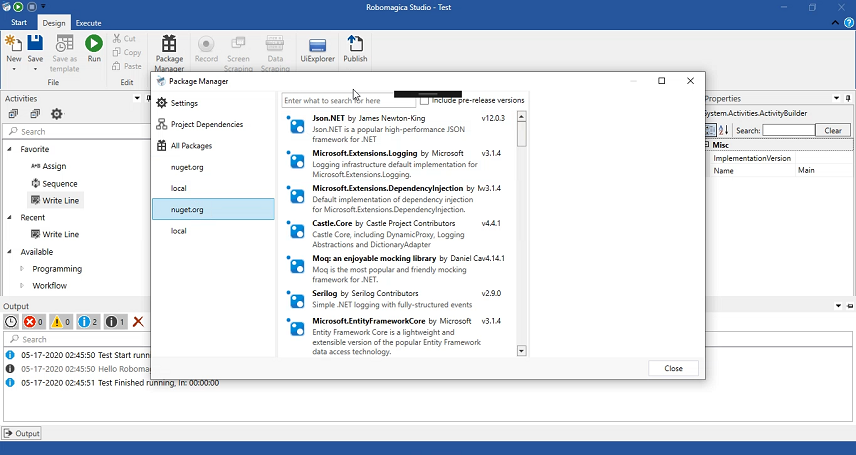Screen dimensions: 856x455
Task: Click the Cut scissors icon
Action: (x=116, y=38)
